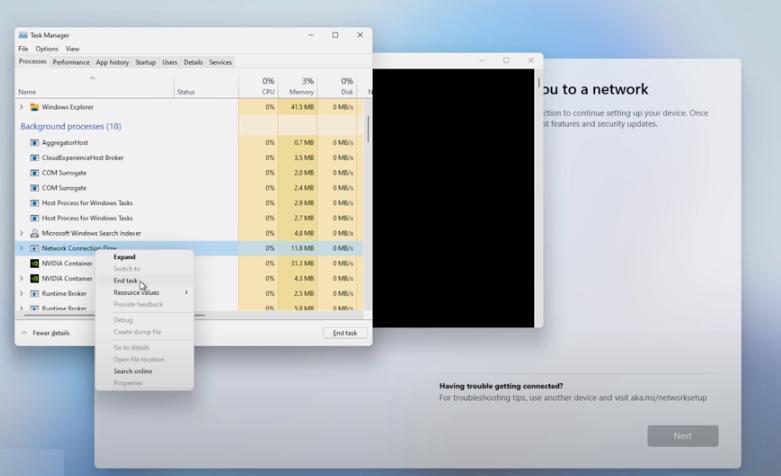781x476 pixels.
Task: Switch to the Performance tab
Action: coord(71,62)
